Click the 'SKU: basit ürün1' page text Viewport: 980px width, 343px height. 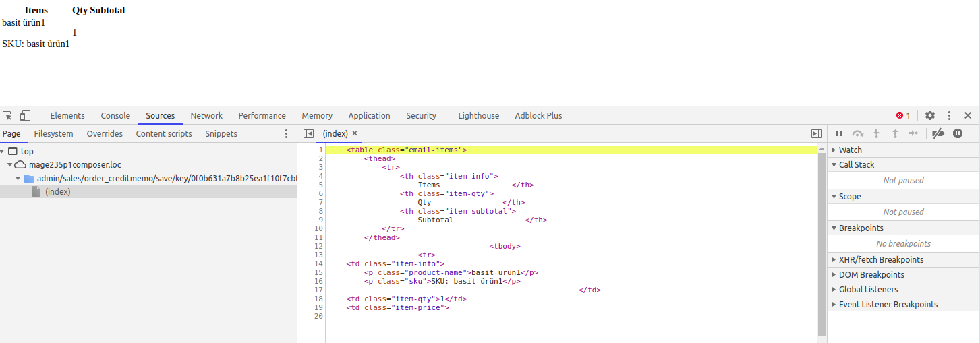coord(36,44)
